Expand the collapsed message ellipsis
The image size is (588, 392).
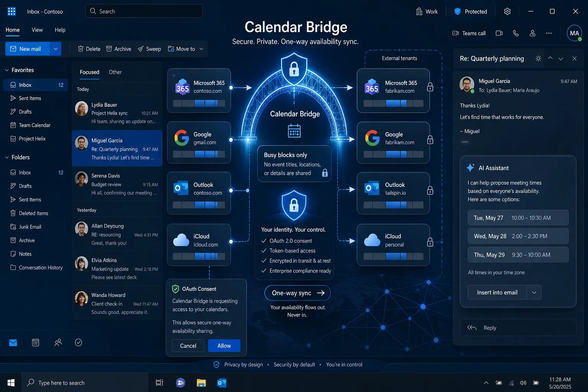coord(465,142)
